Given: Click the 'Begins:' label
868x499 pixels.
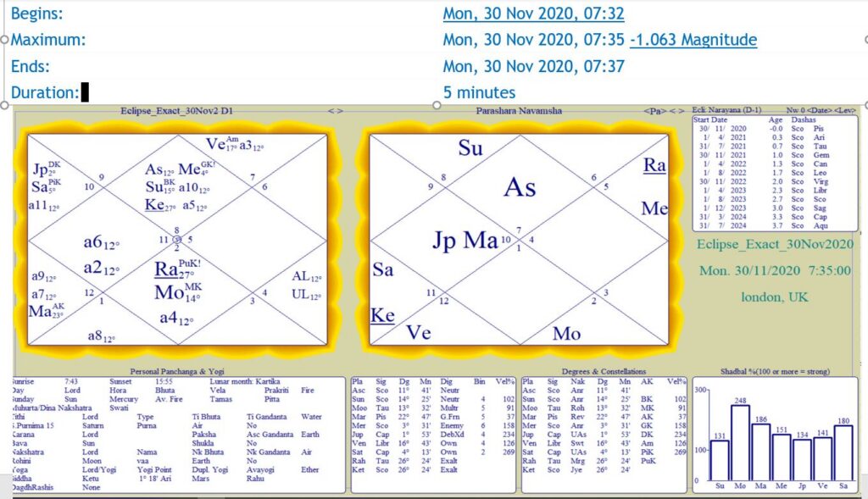Looking at the screenshot, I should pyautogui.click(x=37, y=14).
